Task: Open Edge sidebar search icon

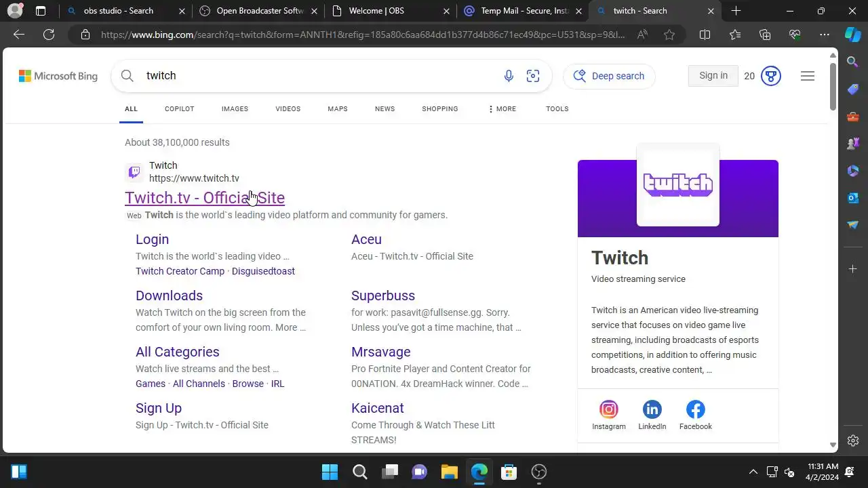Action: point(853,62)
